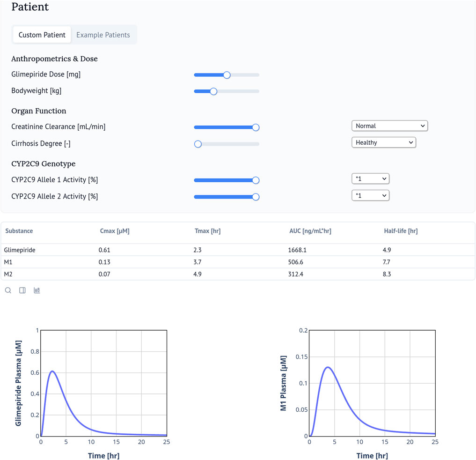Switch to the Example Patients tab
This screenshot has height=460, width=476.
point(103,35)
